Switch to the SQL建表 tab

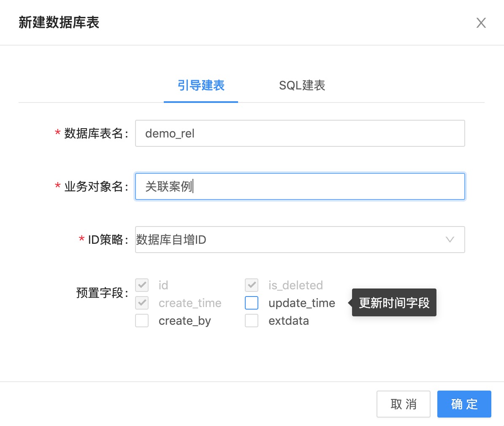[x=302, y=86]
